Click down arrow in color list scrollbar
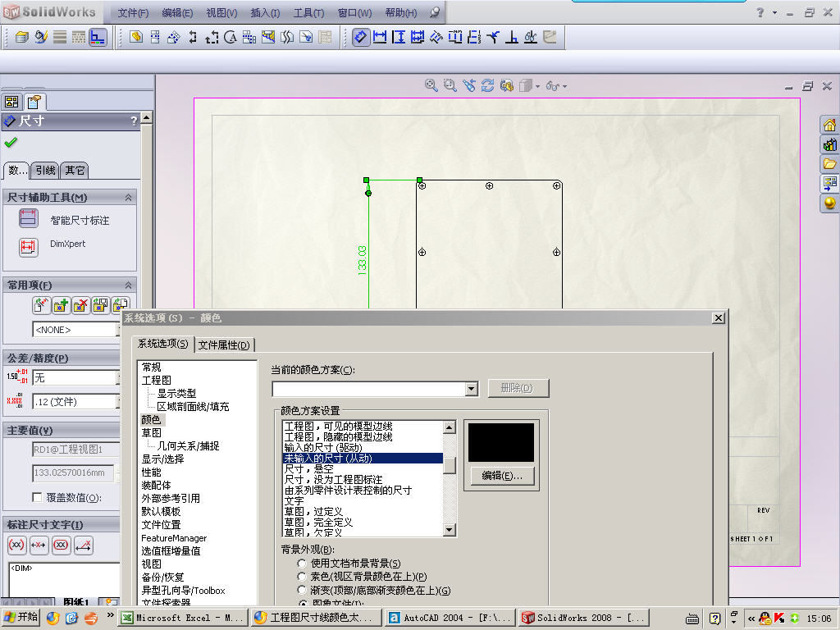This screenshot has width=840, height=630. point(450,531)
